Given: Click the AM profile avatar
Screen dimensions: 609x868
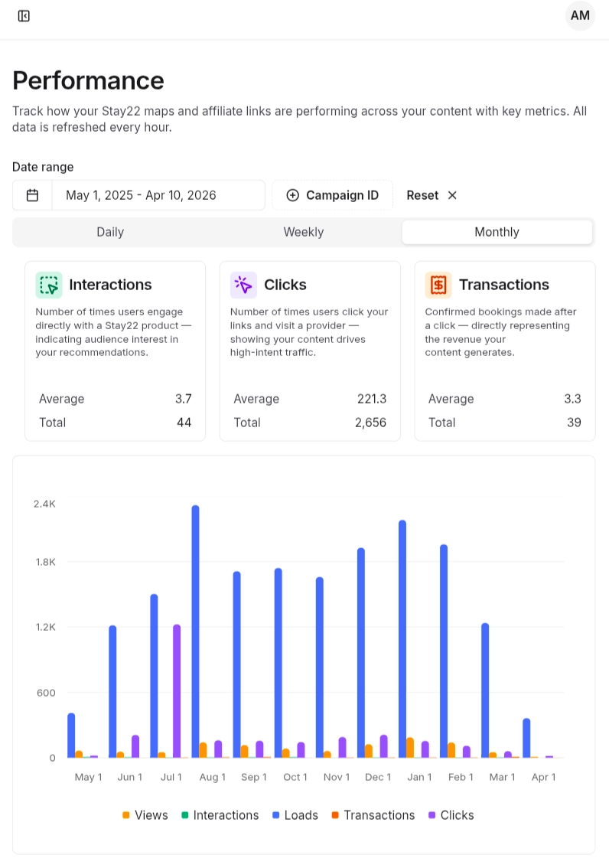Looking at the screenshot, I should tap(580, 15).
